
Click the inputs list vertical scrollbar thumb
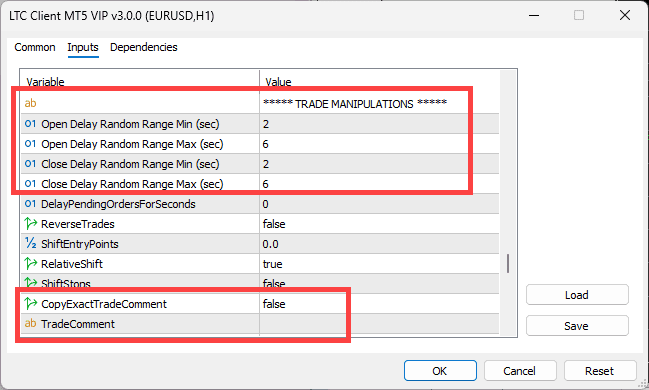tap(508, 263)
